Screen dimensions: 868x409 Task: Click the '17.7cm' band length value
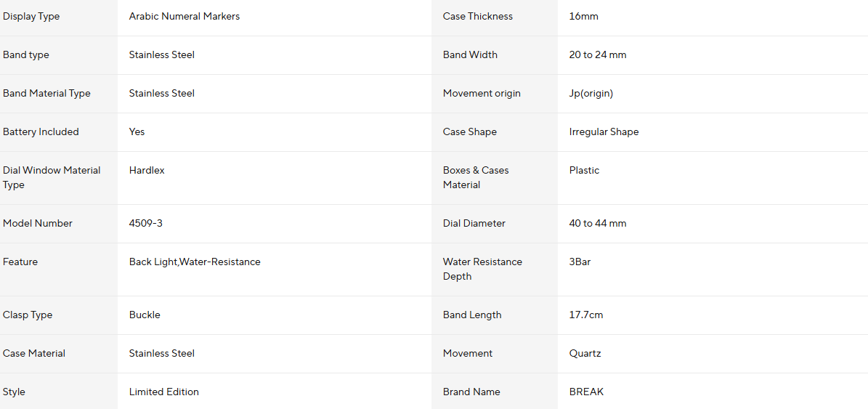point(586,315)
